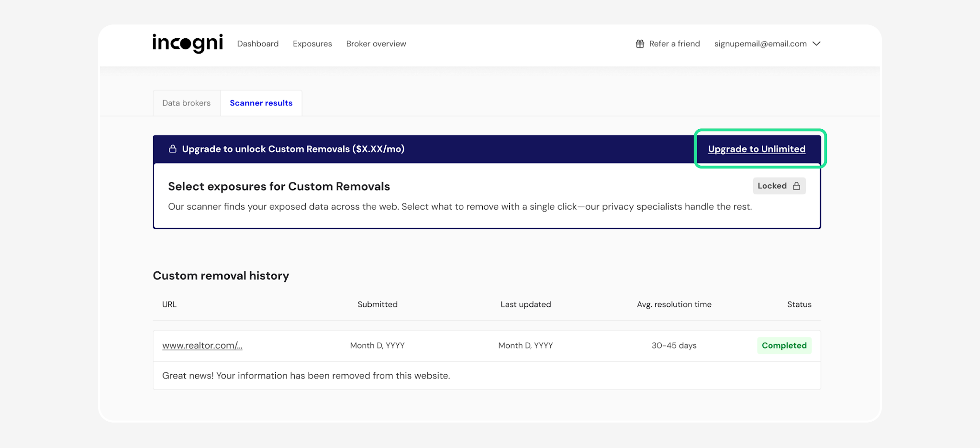Screen dimensions: 980x448
Task: Switch to the Data brokers tab
Action: pyautogui.click(x=187, y=103)
